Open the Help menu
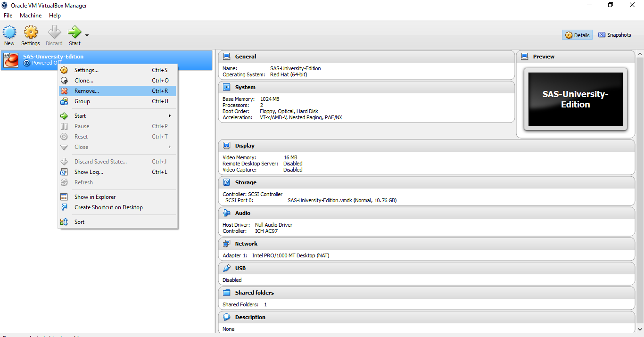The width and height of the screenshot is (644, 337). [55, 16]
